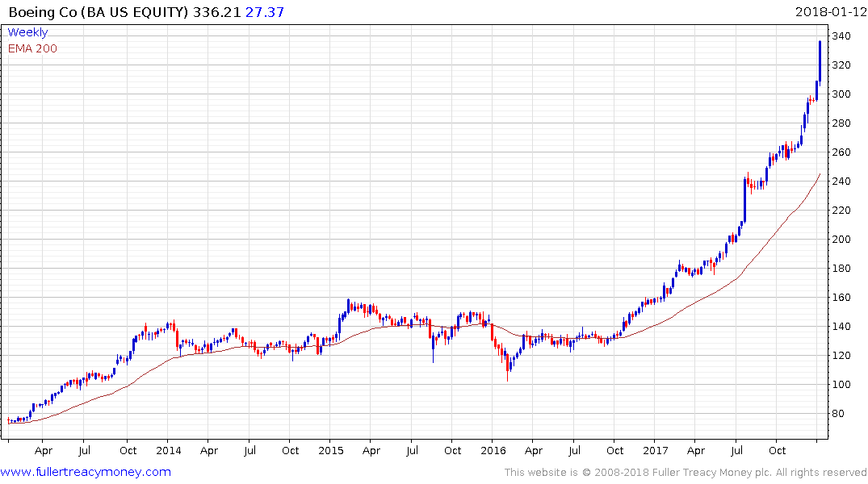
Task: Click the 160 price axis label
Action: pos(841,297)
